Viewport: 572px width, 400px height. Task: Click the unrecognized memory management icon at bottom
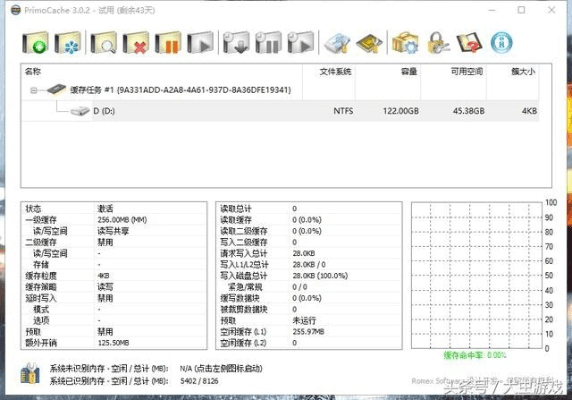click(30, 373)
